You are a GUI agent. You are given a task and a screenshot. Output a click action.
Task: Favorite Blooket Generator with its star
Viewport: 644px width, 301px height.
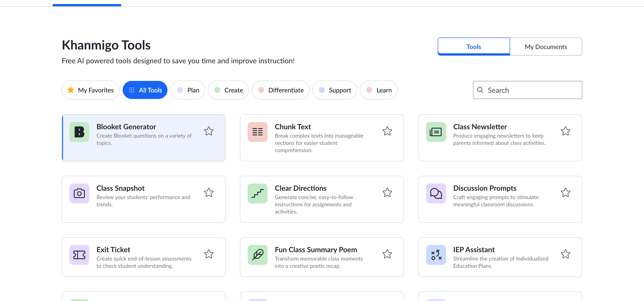[x=209, y=131]
